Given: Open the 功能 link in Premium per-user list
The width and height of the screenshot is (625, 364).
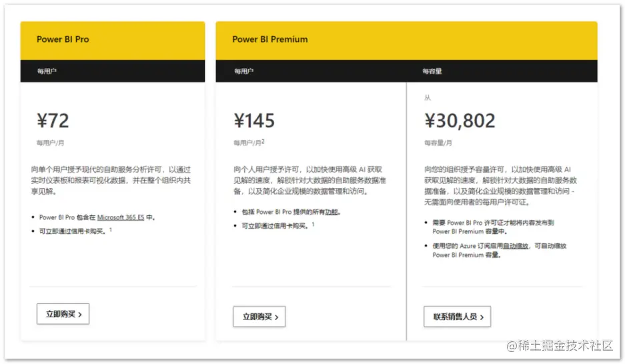Looking at the screenshot, I should (x=332, y=212).
